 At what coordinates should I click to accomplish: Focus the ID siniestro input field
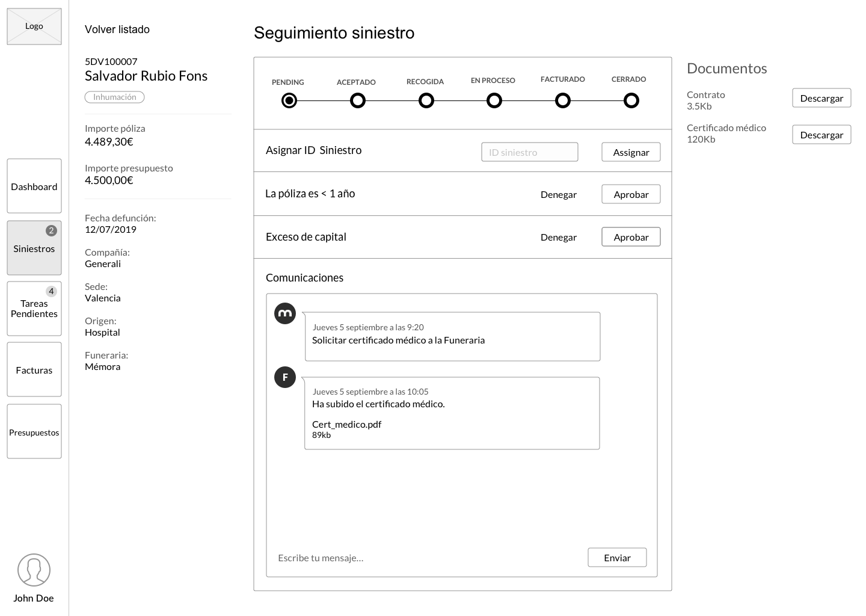pyautogui.click(x=530, y=152)
